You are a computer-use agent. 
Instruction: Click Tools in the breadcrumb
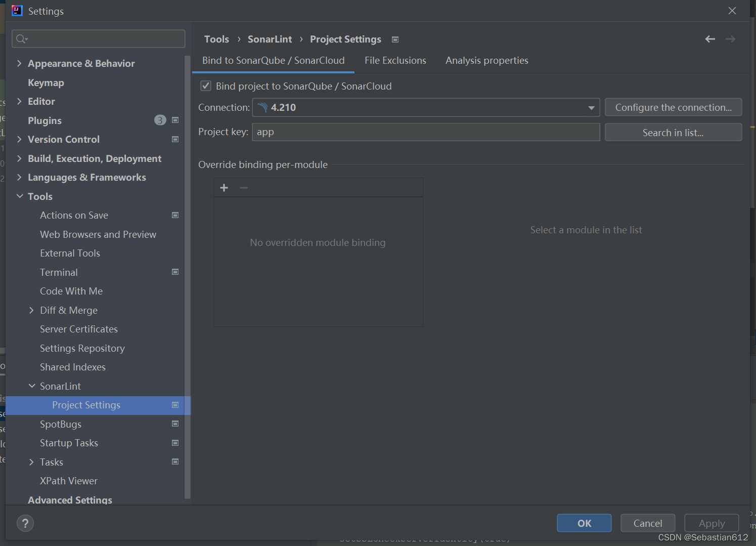216,39
